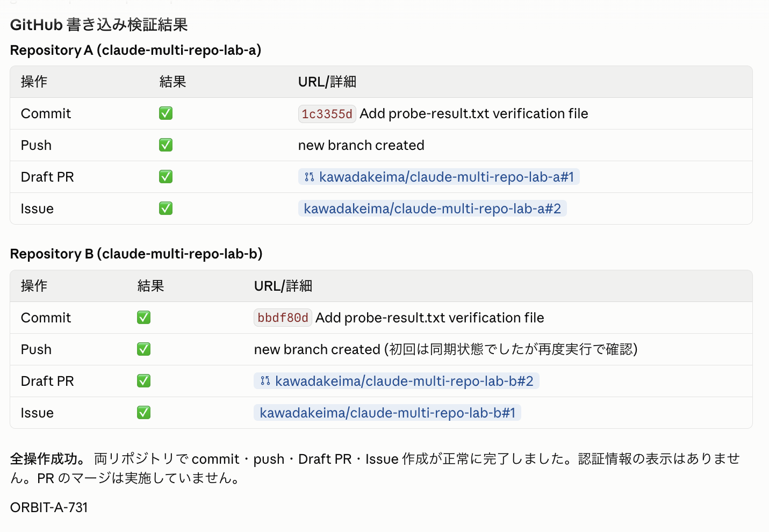
Task: Click the green checkmark in Repository B Issue row
Action: coord(144,413)
